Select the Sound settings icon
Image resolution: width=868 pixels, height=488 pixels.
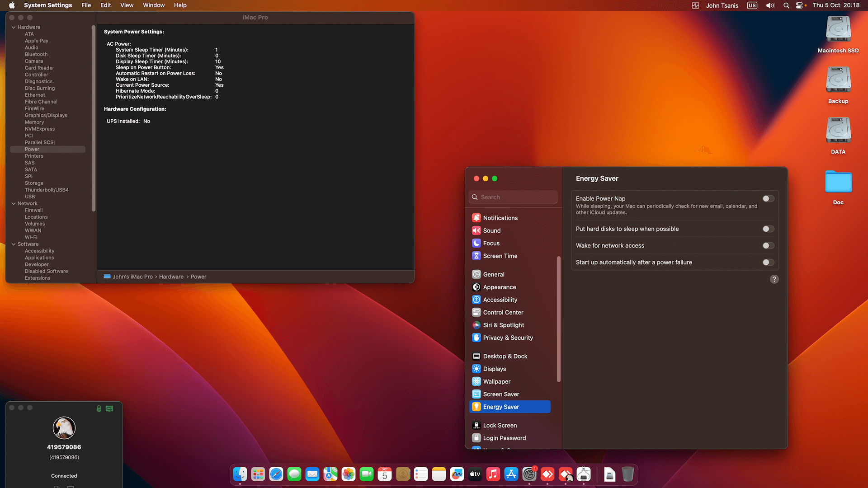coord(476,230)
